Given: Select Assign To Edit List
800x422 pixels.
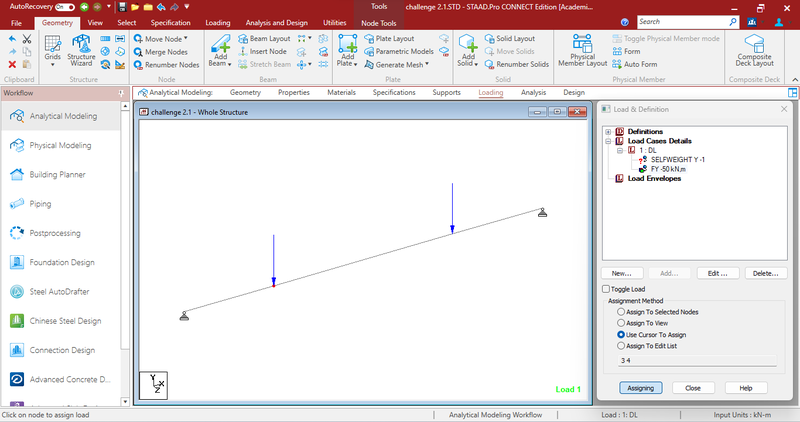Looking at the screenshot, I should click(621, 346).
